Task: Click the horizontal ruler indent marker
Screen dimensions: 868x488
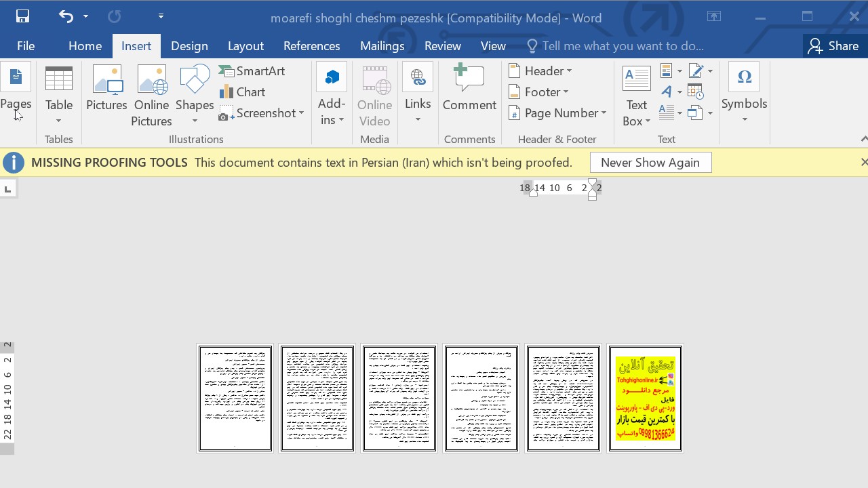Action: point(592,189)
